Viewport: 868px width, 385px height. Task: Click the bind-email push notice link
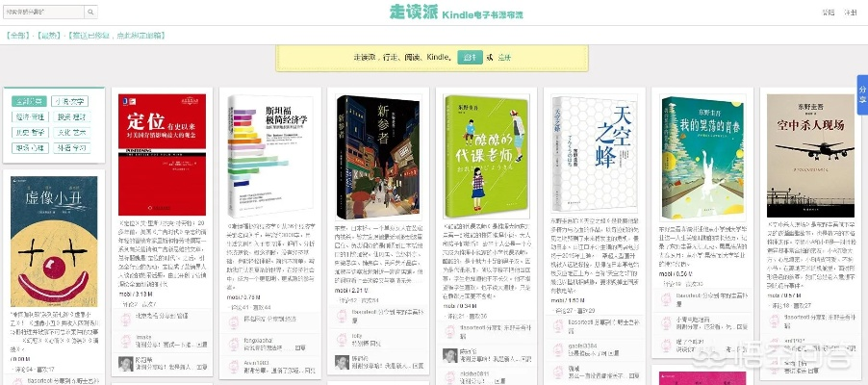coord(115,36)
